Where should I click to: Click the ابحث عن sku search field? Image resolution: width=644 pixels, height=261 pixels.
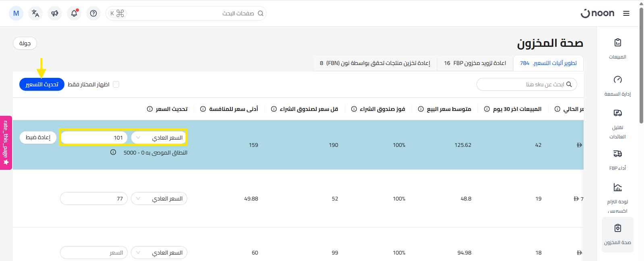[524, 84]
